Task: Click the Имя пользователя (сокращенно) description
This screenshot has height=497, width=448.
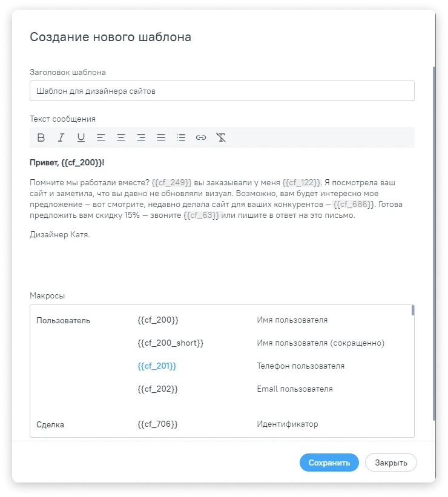Action: click(x=320, y=343)
